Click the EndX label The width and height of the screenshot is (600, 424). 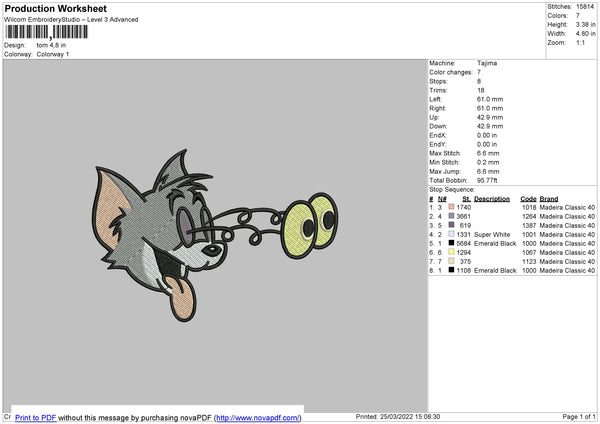coord(438,135)
